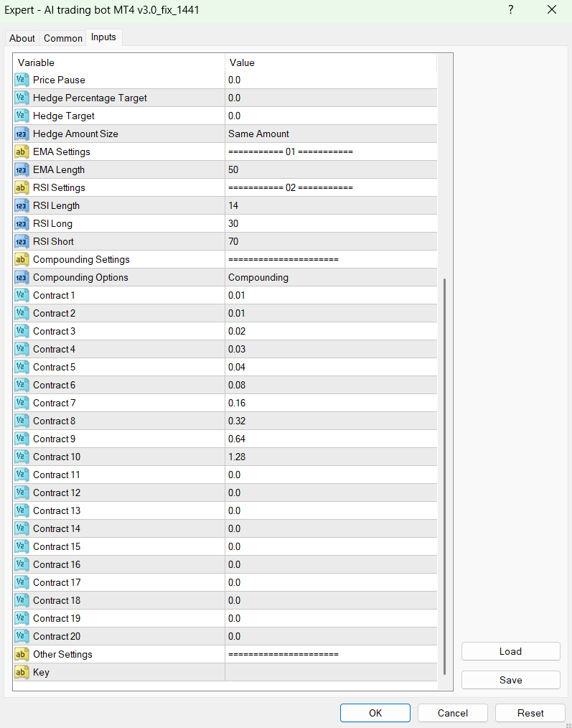Click the Hedge Target value 0.0
This screenshot has height=728, width=572.
point(331,116)
